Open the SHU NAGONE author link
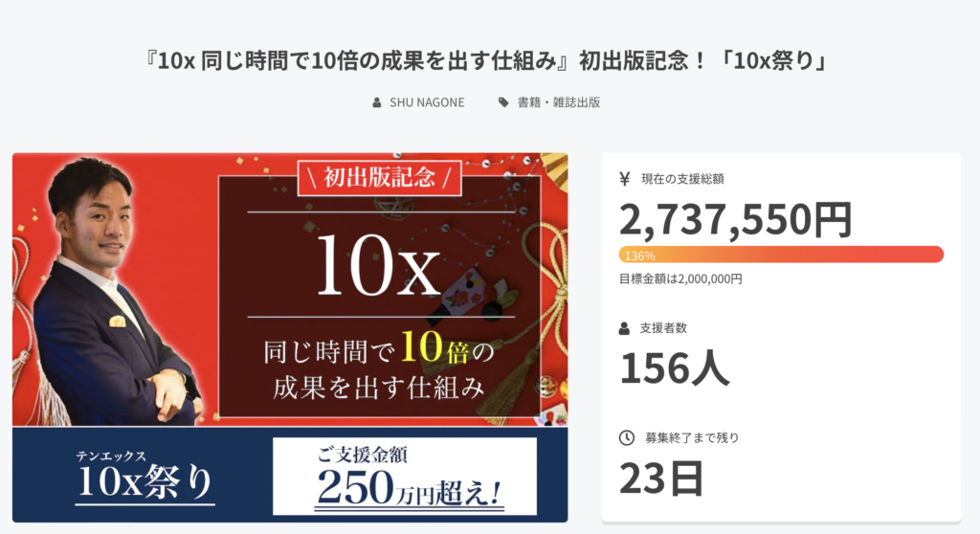 [427, 102]
